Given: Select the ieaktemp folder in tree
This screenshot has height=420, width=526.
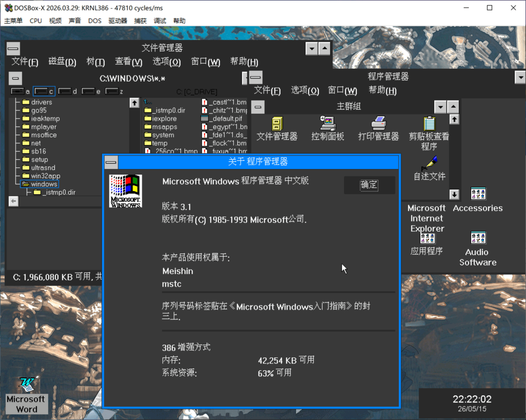Looking at the screenshot, I should point(41,118).
